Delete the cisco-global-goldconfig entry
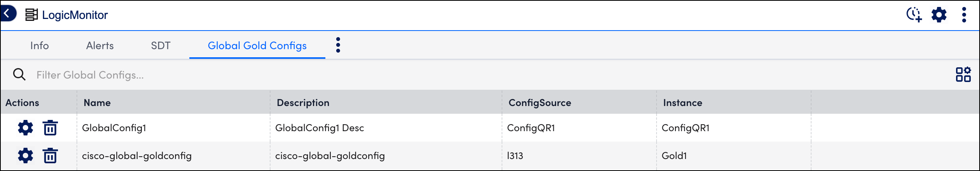Image resolution: width=980 pixels, height=171 pixels. coord(50,156)
